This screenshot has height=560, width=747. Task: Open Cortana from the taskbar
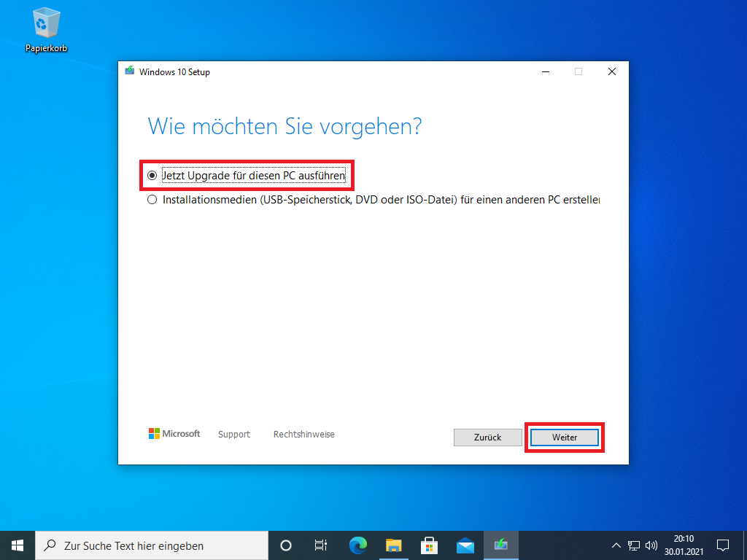click(286, 545)
